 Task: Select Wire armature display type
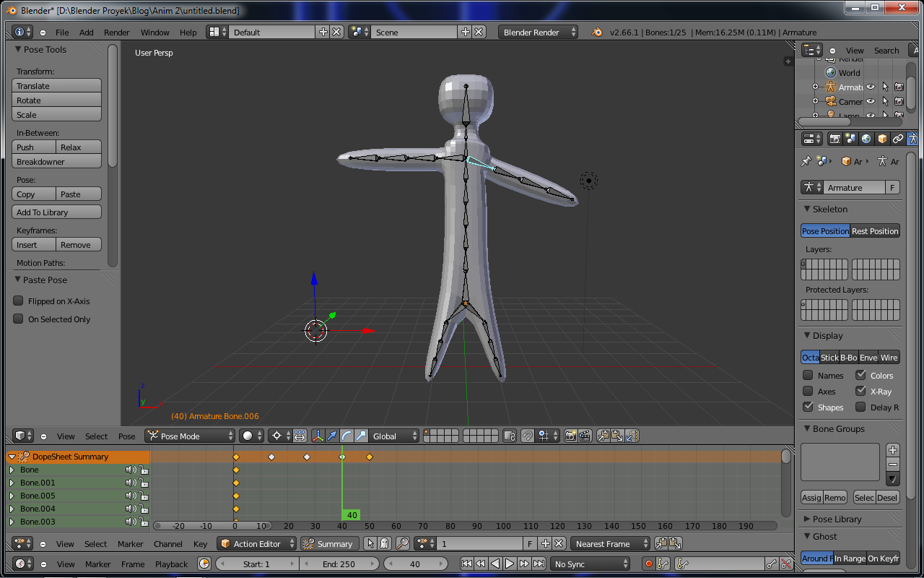[x=889, y=357]
